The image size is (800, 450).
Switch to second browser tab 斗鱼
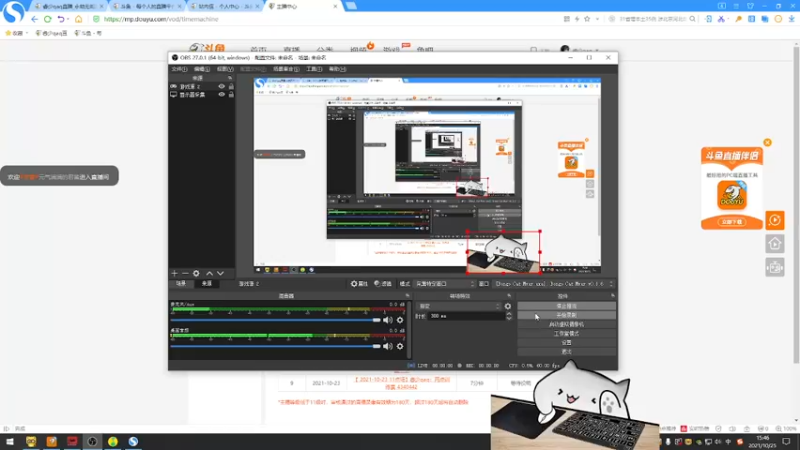[x=147, y=6]
